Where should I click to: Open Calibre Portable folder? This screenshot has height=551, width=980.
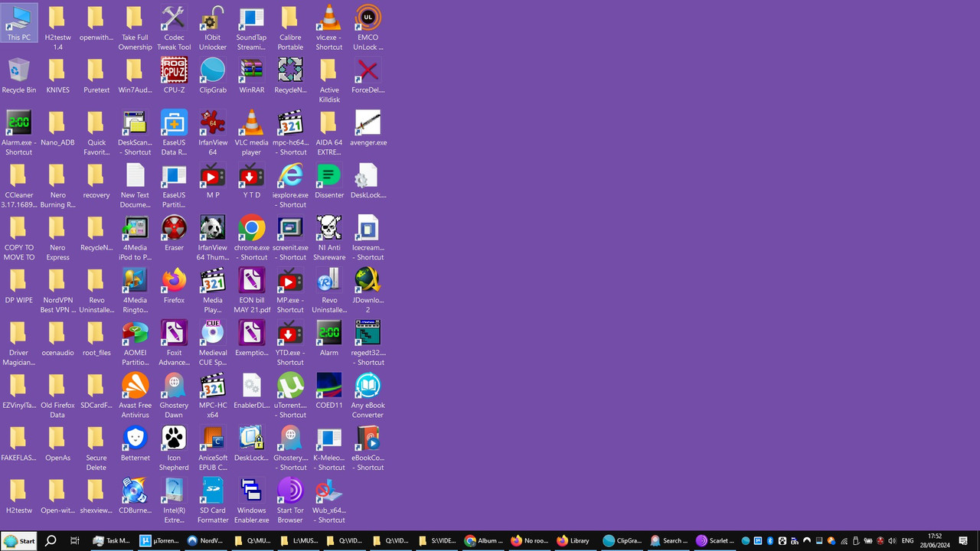click(x=290, y=28)
